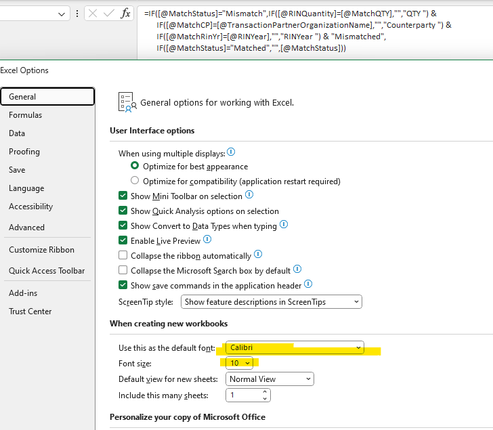Click info icon beside Convert to Data Types
493x430 pixels.
(284, 224)
